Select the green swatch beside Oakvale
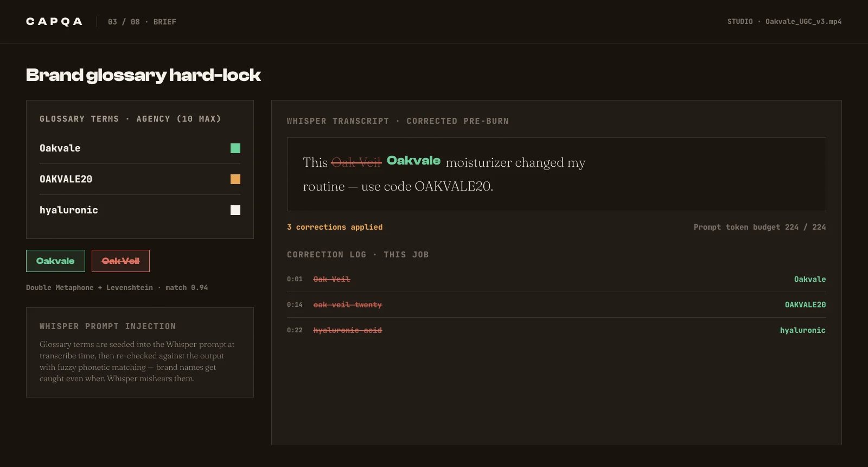 pyautogui.click(x=235, y=148)
